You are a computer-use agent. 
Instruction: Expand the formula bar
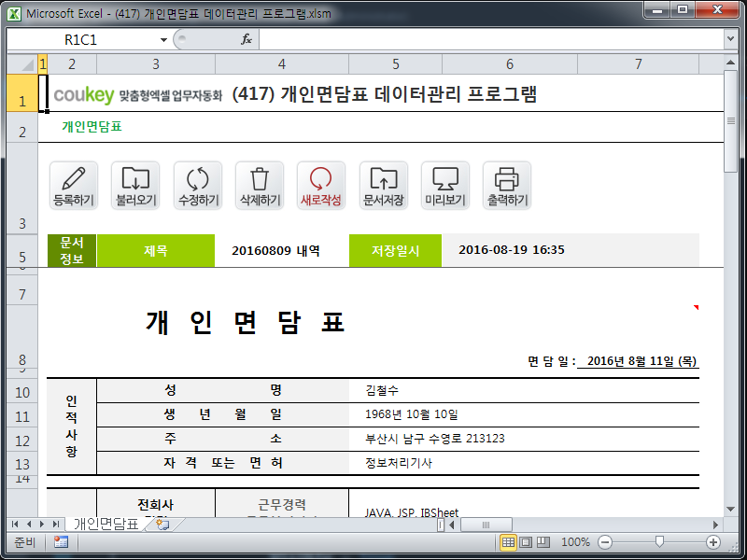[731, 39]
